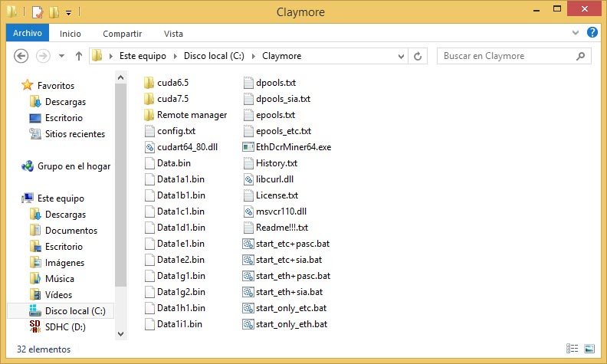Select the Data1g2.bin file
The height and width of the screenshot is (364, 607).
coord(175,292)
